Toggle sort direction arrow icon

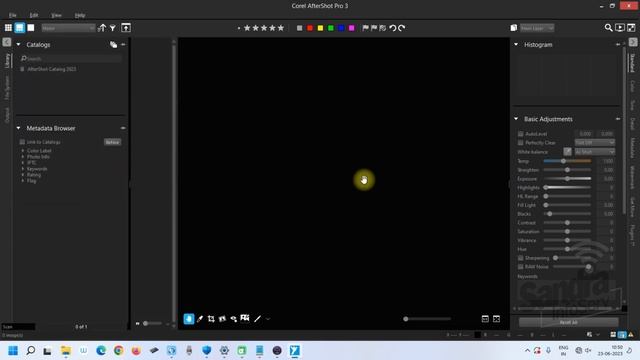[102, 28]
